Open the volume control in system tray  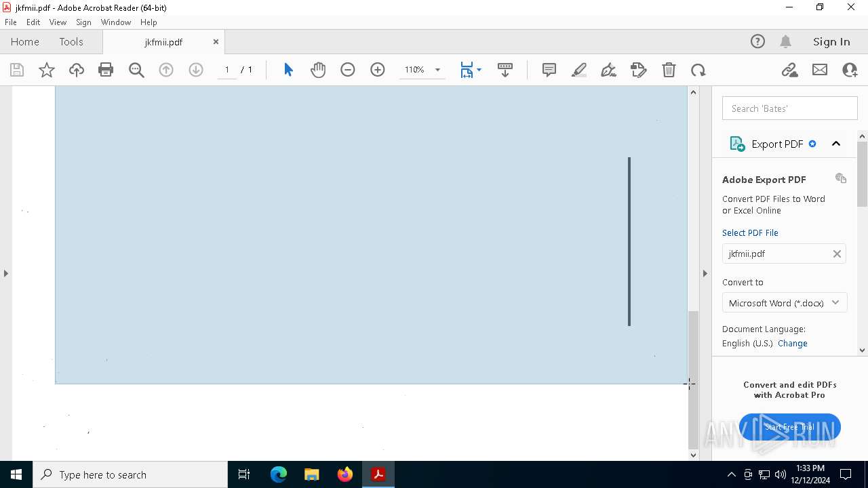(781, 474)
